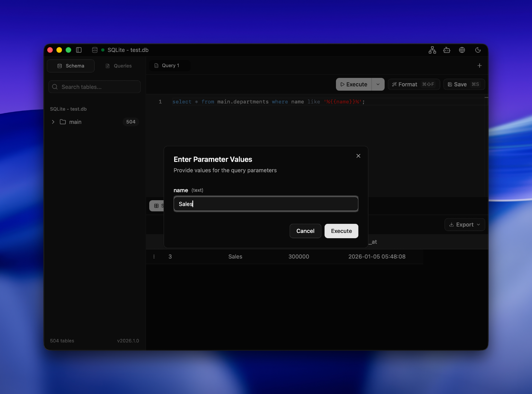
Task: Open the schema diagram network icon
Action: tap(432, 50)
